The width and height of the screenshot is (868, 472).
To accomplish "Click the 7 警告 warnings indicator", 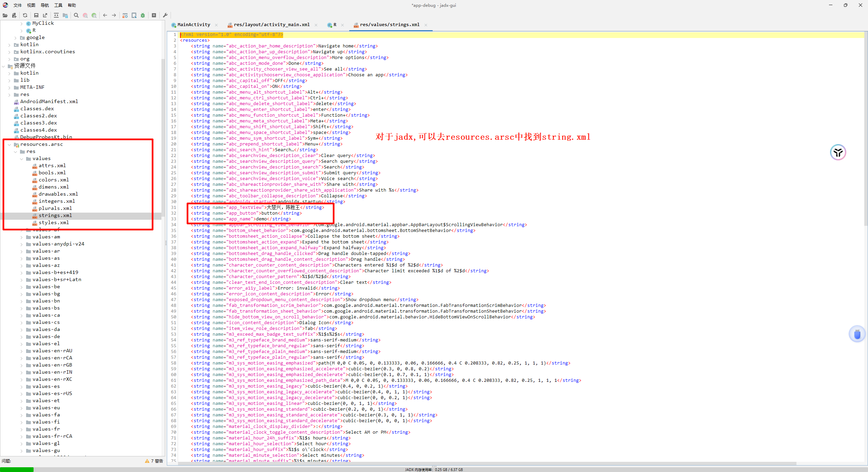I will click(154, 461).
